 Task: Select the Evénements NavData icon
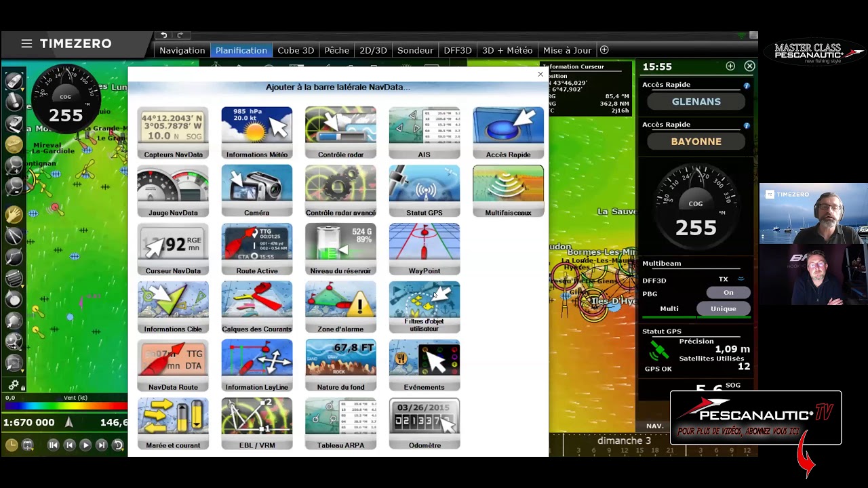point(425,366)
